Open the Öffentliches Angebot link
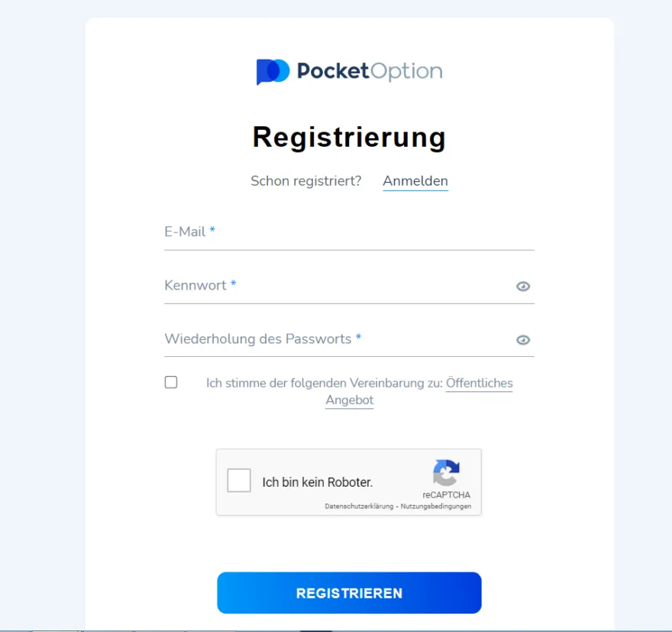This screenshot has width=672, height=632. coord(480,383)
